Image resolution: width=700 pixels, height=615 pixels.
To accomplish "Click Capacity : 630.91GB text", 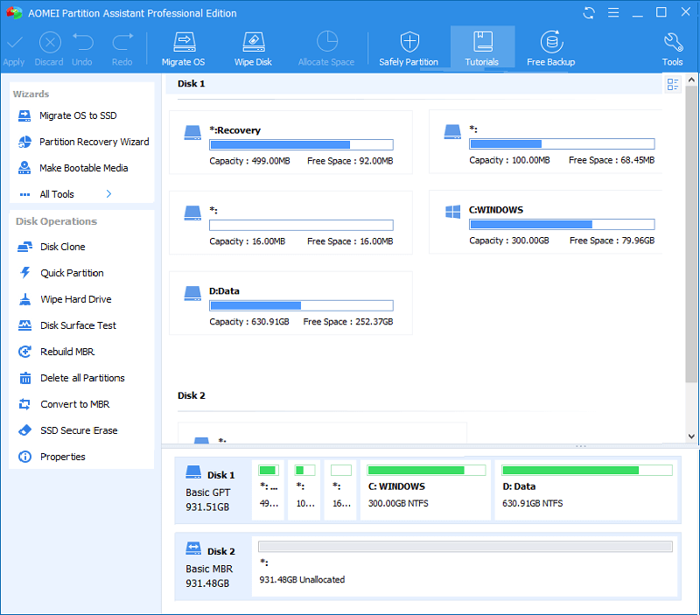I will pyautogui.click(x=249, y=322).
